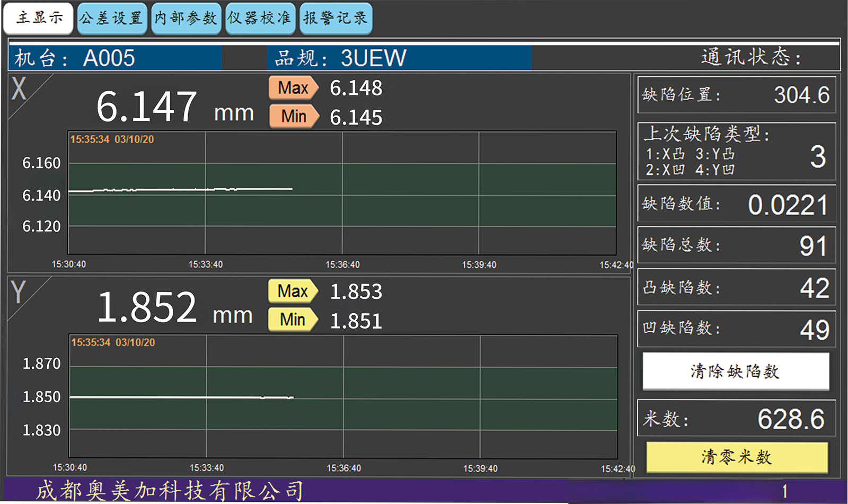This screenshot has width=848, height=504.
Task: Go to the 仪器校准 tab
Action: (260, 19)
